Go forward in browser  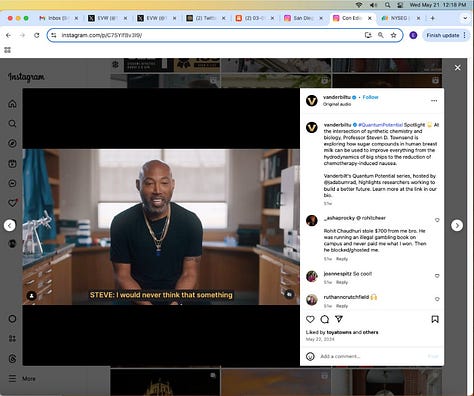click(22, 35)
